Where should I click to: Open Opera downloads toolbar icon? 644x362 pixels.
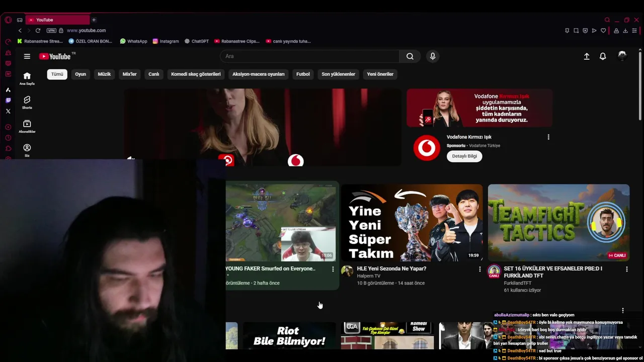click(x=625, y=31)
